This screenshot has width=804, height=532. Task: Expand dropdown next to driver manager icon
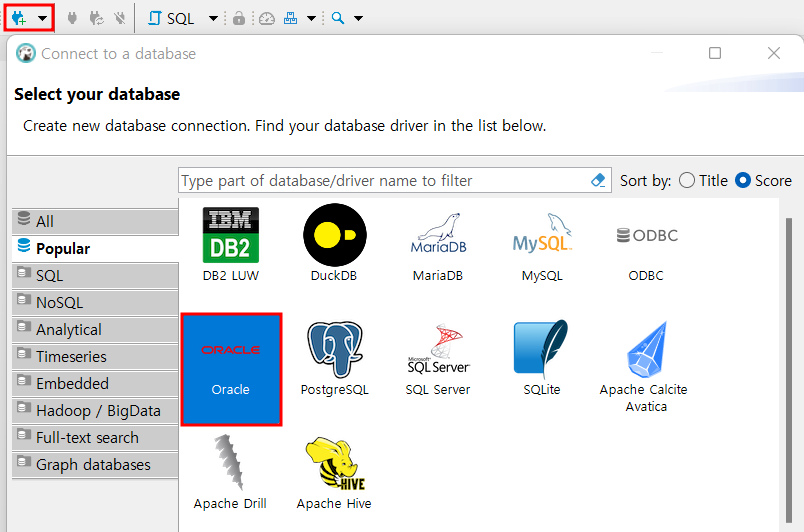click(x=311, y=18)
